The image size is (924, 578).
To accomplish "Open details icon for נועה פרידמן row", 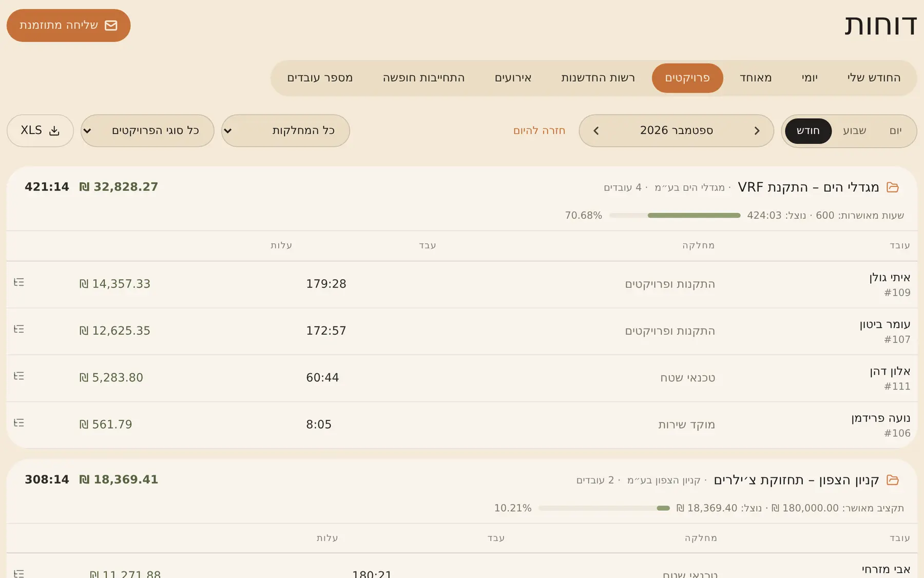I will (19, 423).
